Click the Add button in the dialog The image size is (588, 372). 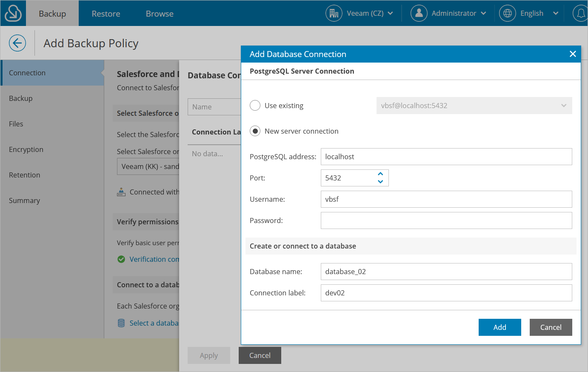point(500,327)
